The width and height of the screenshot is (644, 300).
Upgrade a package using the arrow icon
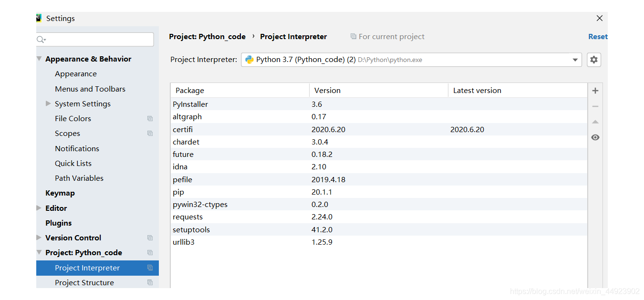tap(595, 122)
